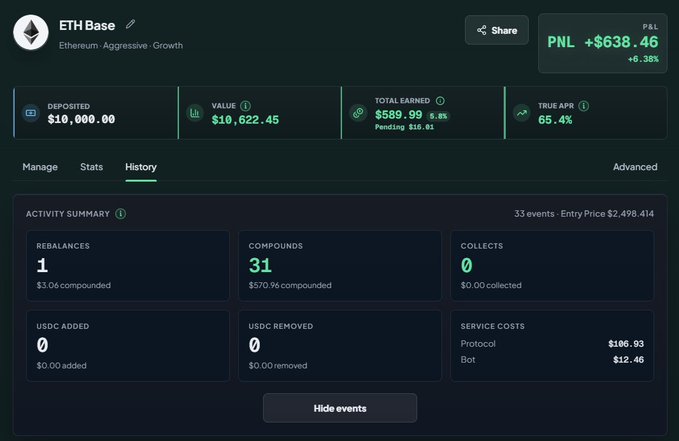This screenshot has width=679, height=441.
Task: Click the $3.06 compounded text
Action: [x=74, y=285]
